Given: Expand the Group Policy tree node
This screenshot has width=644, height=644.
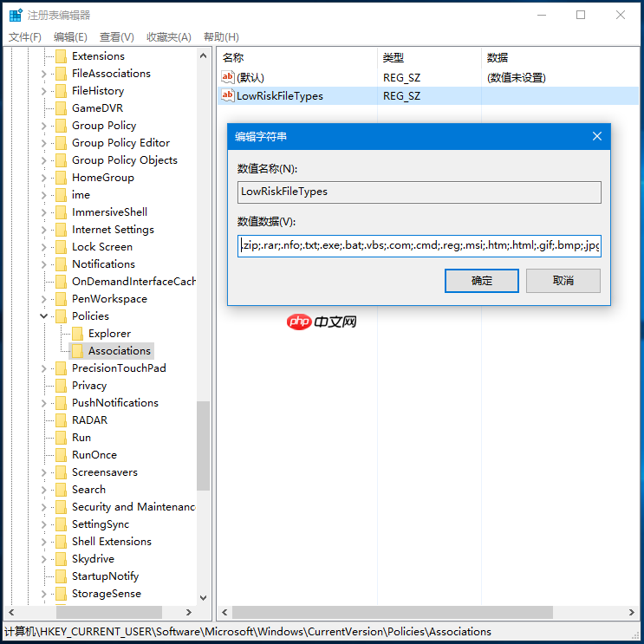Looking at the screenshot, I should tap(44, 126).
